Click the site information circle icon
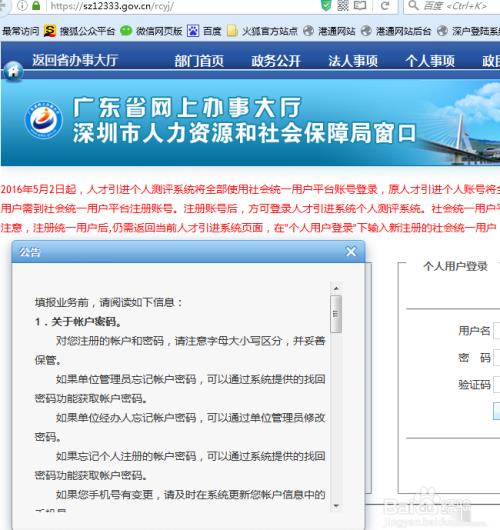Screen dimensions: 500x530 [22, 5]
